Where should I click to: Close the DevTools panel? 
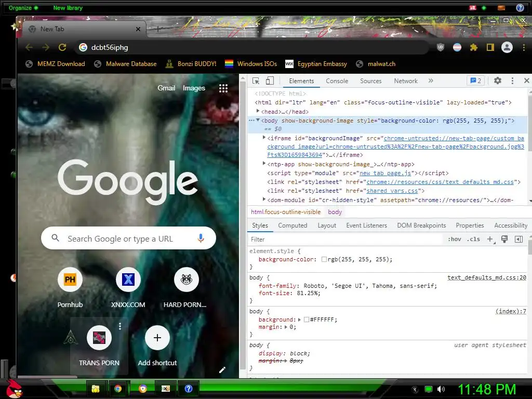coord(527,81)
